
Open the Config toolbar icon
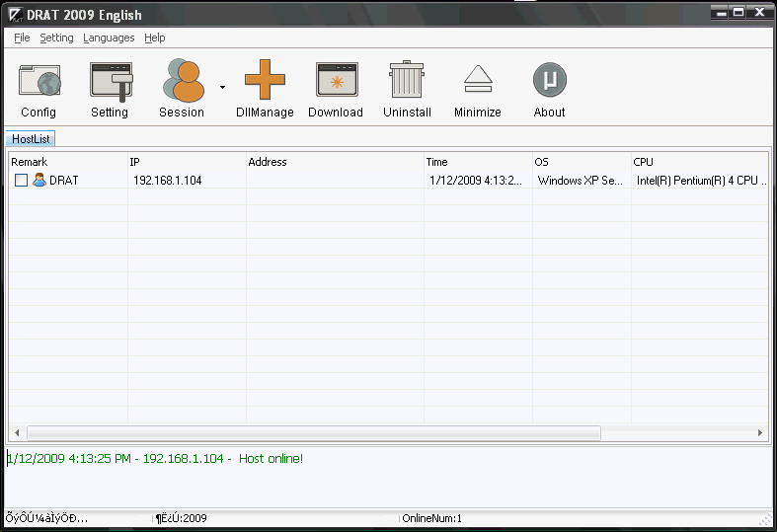39,81
